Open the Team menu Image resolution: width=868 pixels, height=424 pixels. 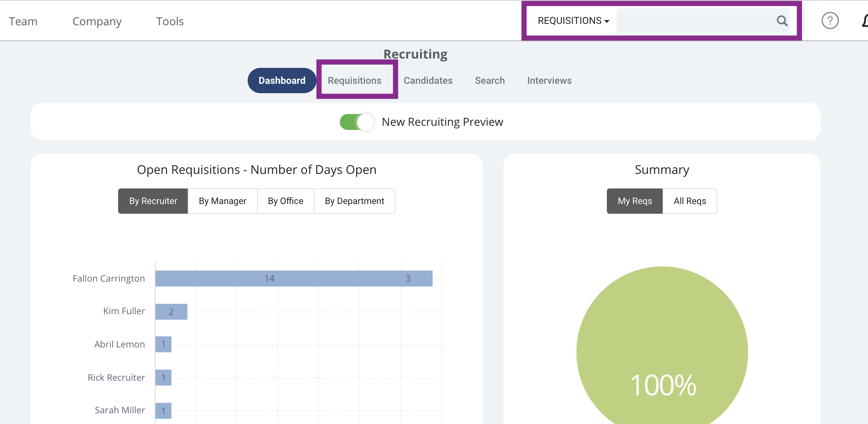coord(23,21)
